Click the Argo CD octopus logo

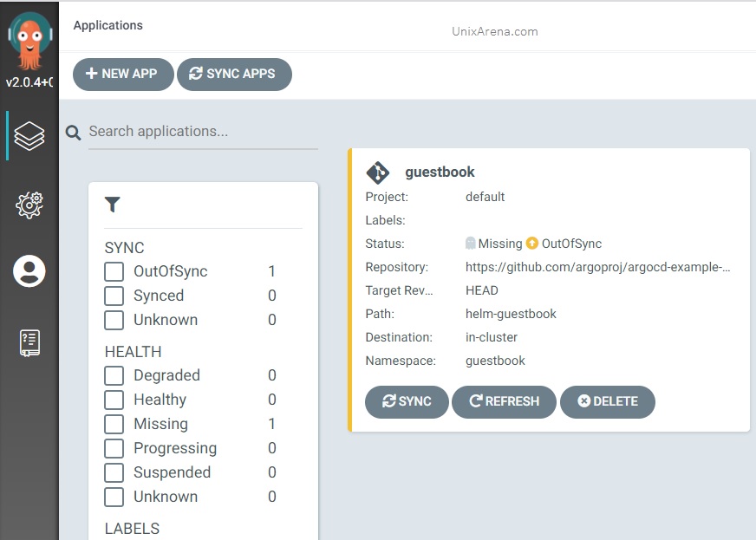click(29, 41)
